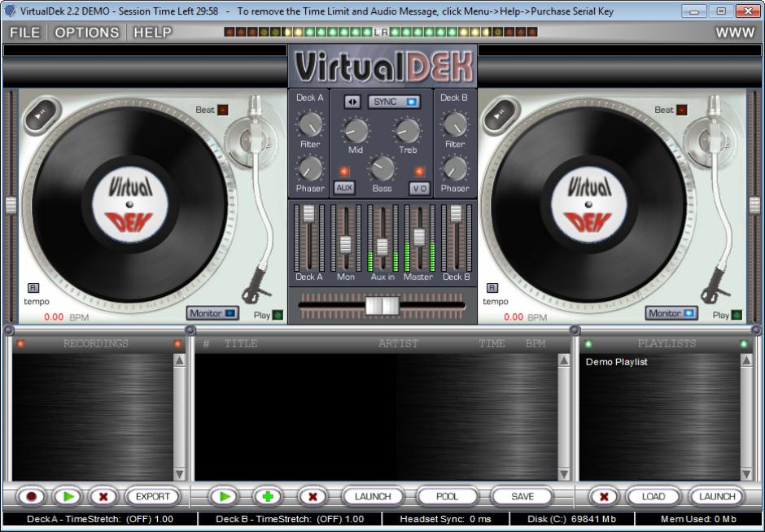This screenshot has height=532, width=765.
Task: Click the Recordings list scroll-down arrow
Action: 180,474
